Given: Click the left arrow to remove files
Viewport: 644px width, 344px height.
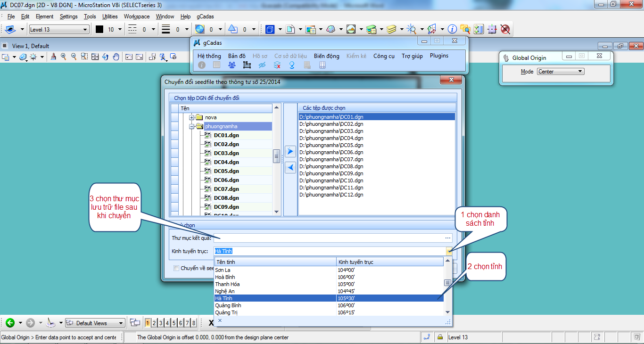Looking at the screenshot, I should point(290,167).
